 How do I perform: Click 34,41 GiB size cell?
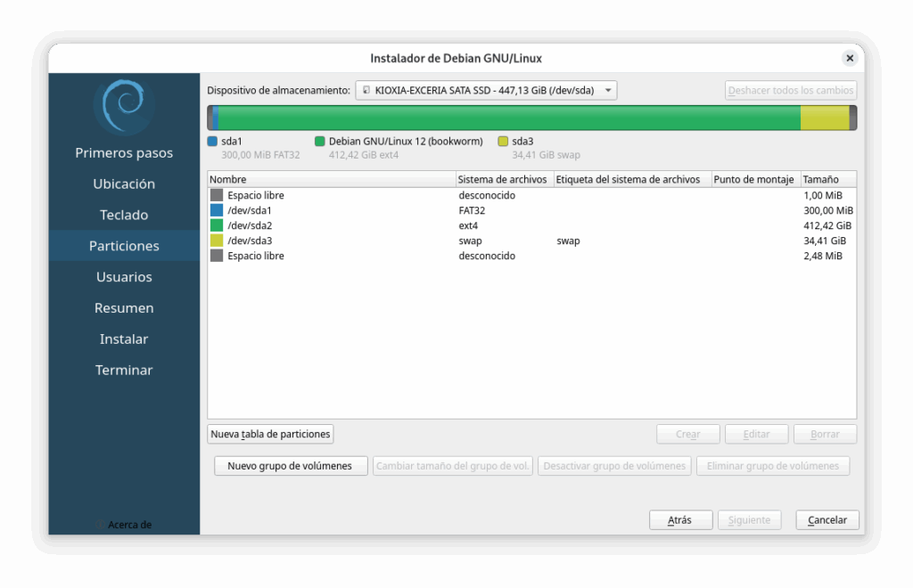[825, 241]
